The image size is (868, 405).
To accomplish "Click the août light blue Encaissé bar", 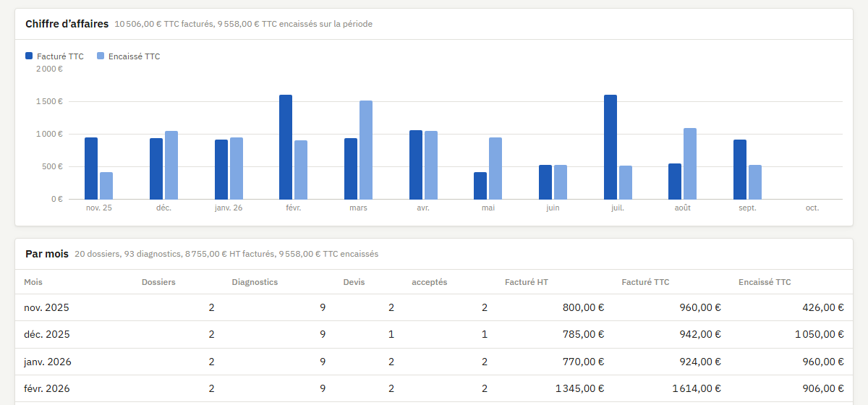I will click(690, 163).
